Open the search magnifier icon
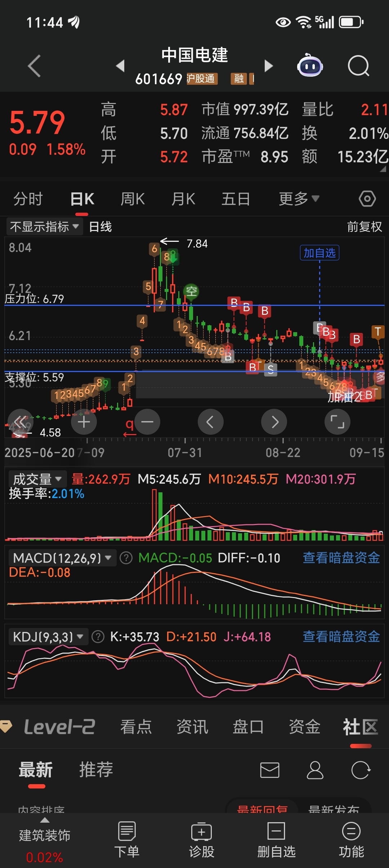The height and width of the screenshot is (868, 389). [x=358, y=66]
